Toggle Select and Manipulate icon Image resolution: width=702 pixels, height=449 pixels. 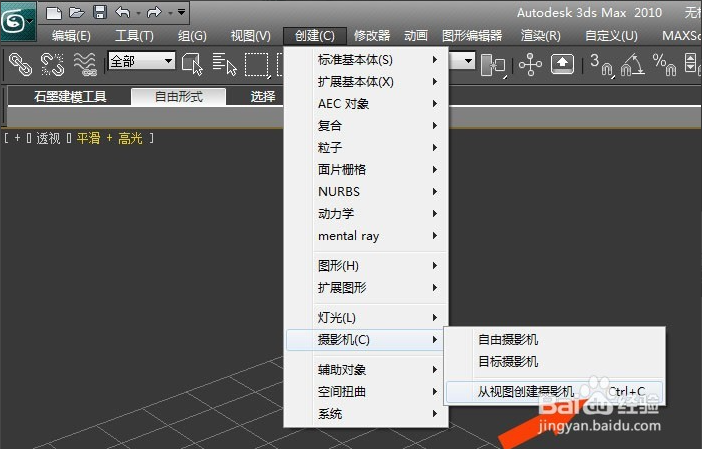[x=531, y=65]
